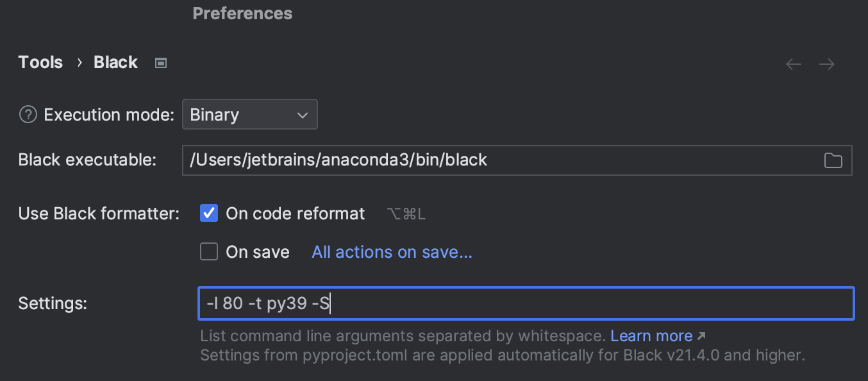Open the folder icon to browse for Black executable
Image resolution: width=868 pixels, height=381 pixels.
tap(833, 160)
